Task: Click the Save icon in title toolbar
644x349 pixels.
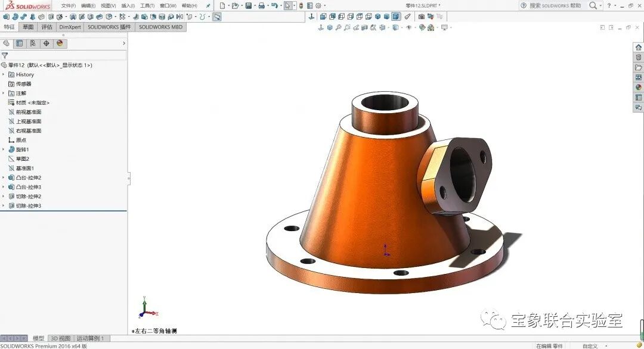Action: point(249,6)
